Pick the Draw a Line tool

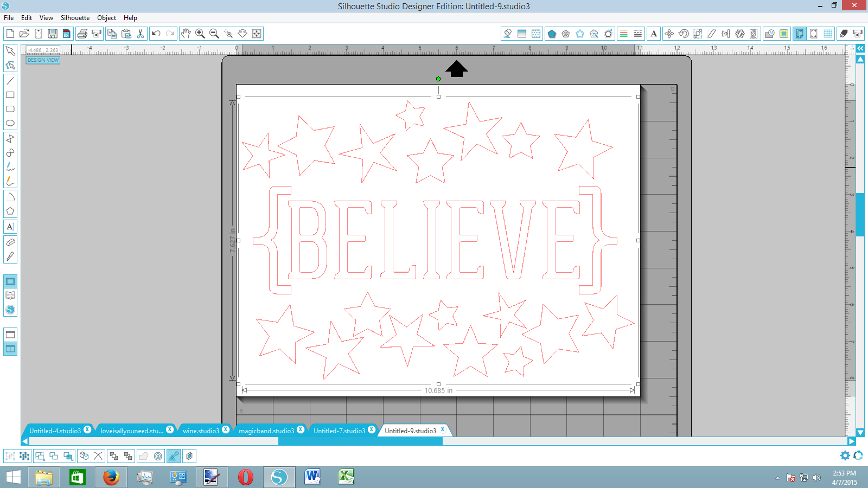pyautogui.click(x=10, y=81)
